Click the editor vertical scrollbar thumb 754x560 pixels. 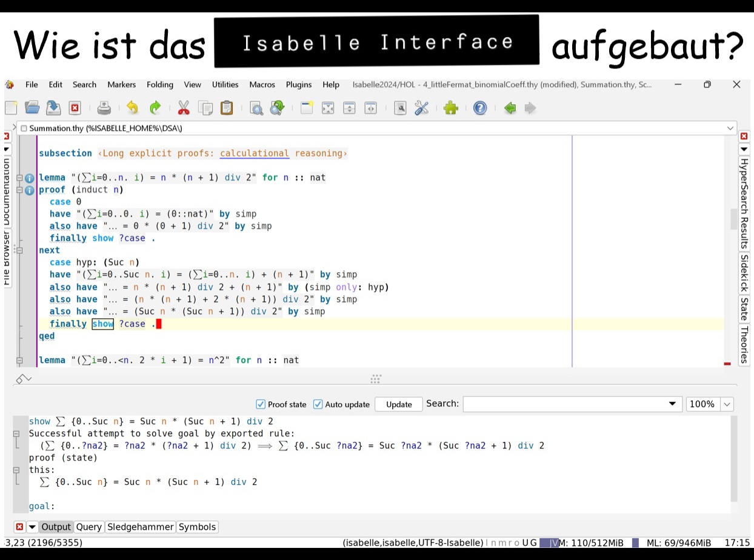[x=733, y=219]
